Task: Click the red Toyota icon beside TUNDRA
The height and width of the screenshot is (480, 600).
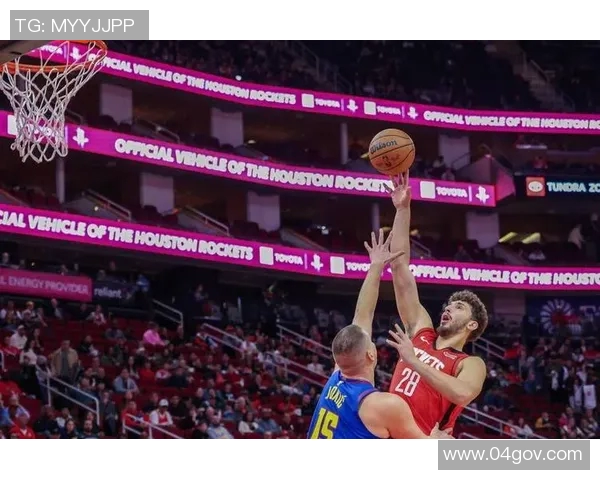Action: (x=535, y=186)
